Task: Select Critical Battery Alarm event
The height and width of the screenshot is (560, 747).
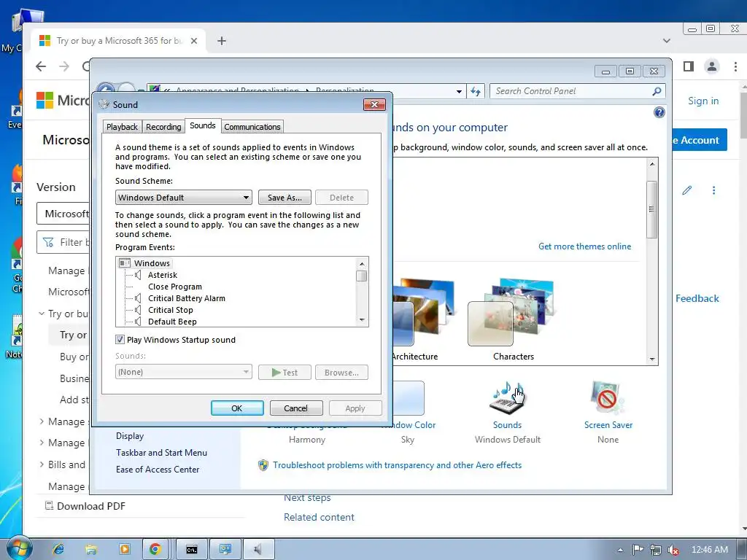Action: [x=186, y=298]
